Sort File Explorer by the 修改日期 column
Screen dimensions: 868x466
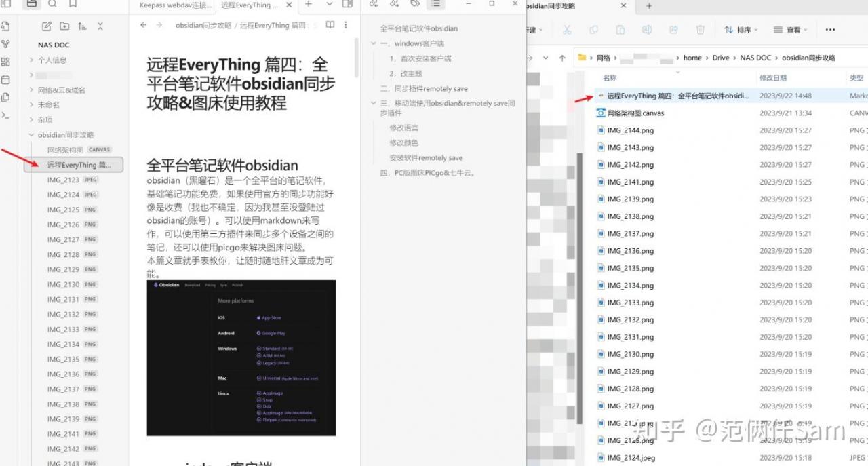773,78
